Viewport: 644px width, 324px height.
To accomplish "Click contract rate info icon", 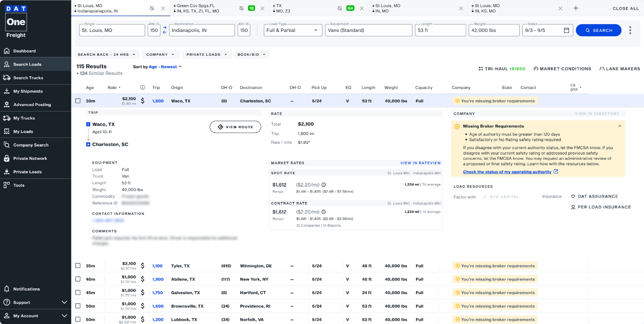I will click(x=324, y=212).
